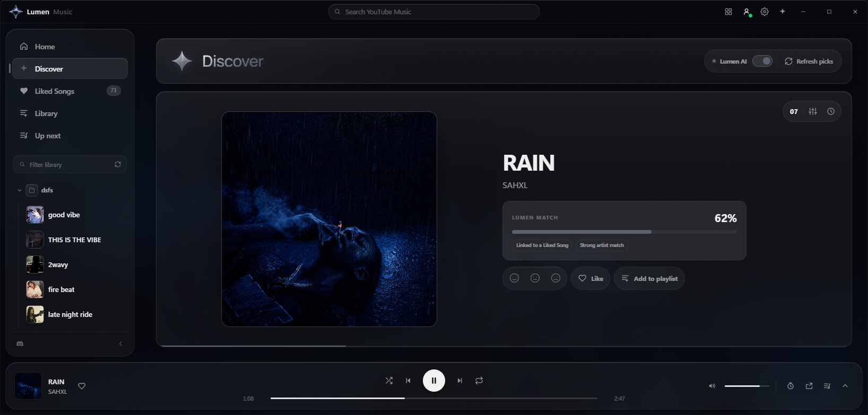
Task: Click the Refresh picks button
Action: [809, 61]
